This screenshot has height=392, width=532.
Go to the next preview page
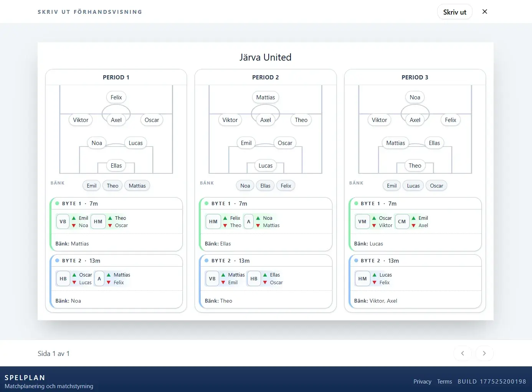[484, 353]
